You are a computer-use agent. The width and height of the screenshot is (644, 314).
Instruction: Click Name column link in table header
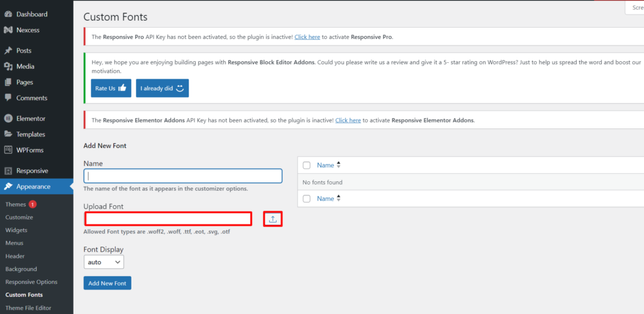[325, 165]
